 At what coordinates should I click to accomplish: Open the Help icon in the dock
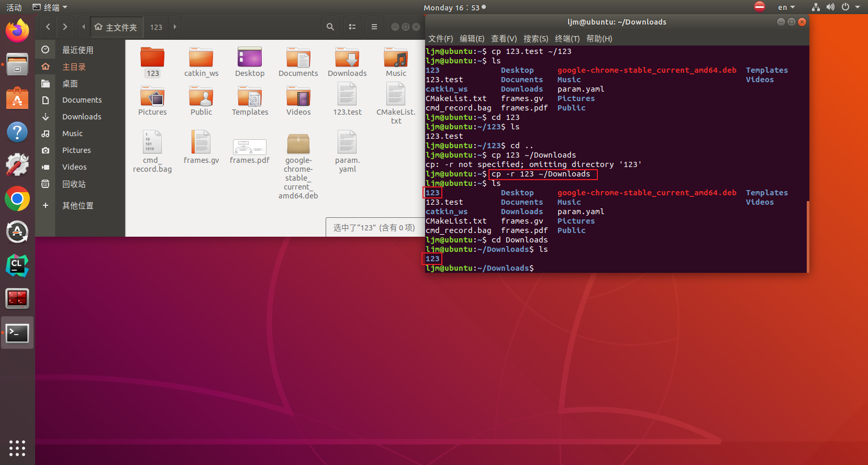coord(17,132)
